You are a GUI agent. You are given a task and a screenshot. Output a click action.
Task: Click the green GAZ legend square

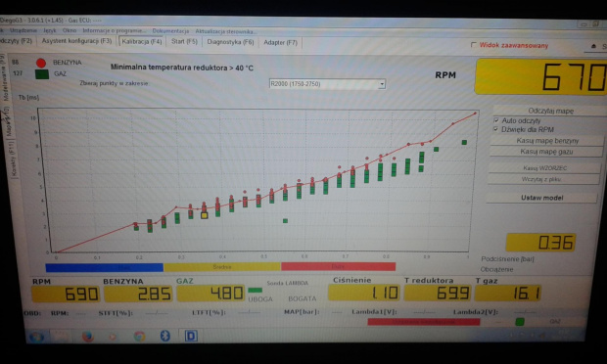42,74
